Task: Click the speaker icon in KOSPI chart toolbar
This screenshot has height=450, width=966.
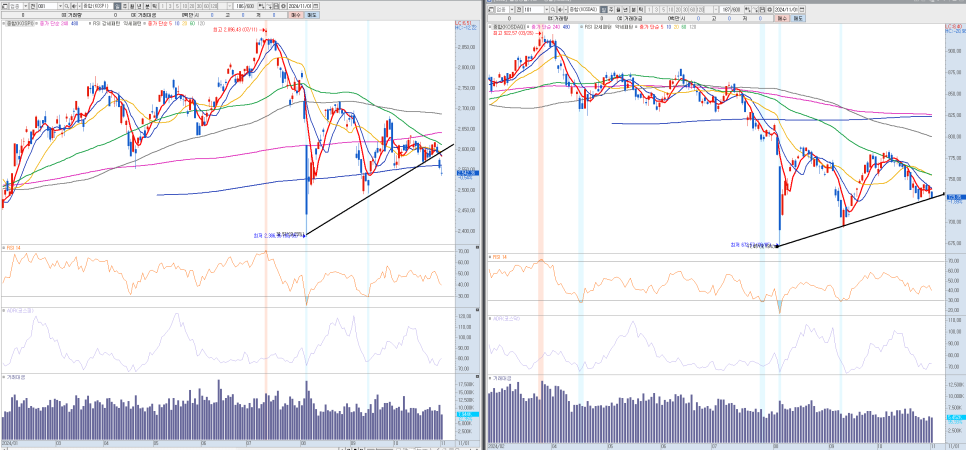Action: click(x=75, y=6)
